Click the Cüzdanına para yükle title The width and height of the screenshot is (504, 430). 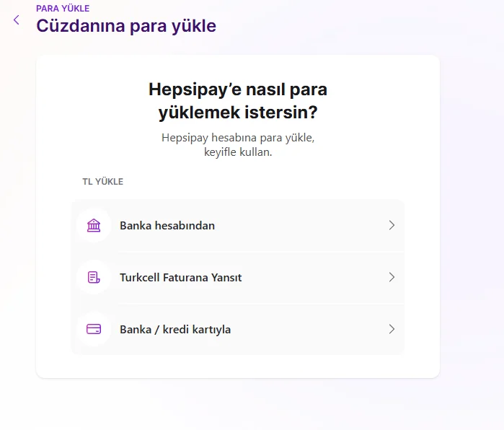(x=126, y=26)
